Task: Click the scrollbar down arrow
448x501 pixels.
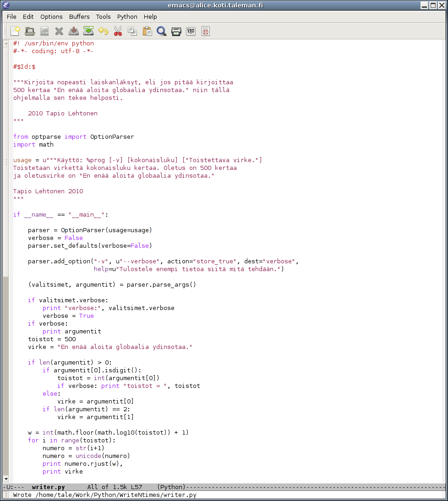Action: pos(6,479)
